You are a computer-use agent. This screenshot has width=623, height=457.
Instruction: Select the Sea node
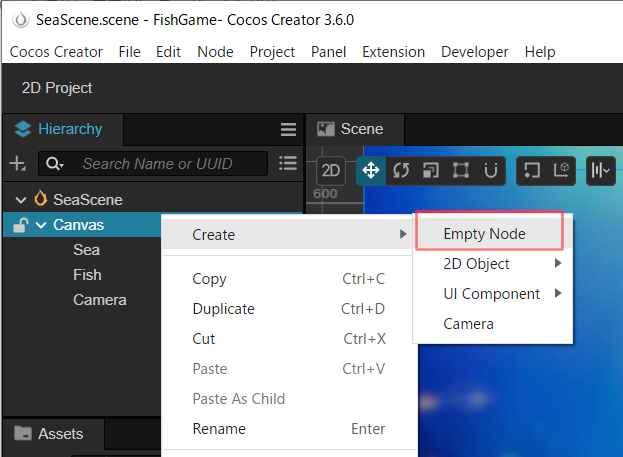(86, 250)
